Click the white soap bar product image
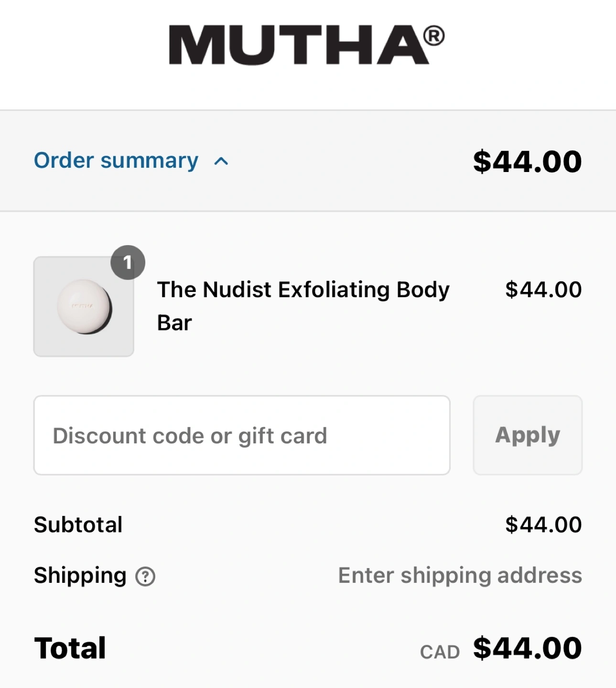This screenshot has height=688, width=616. point(84,307)
